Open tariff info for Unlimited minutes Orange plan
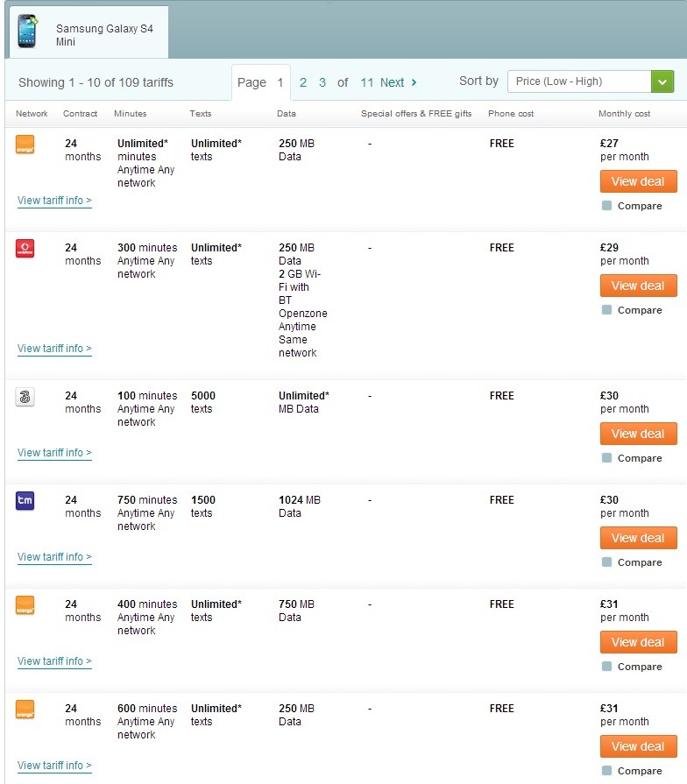687x784 pixels. point(54,201)
